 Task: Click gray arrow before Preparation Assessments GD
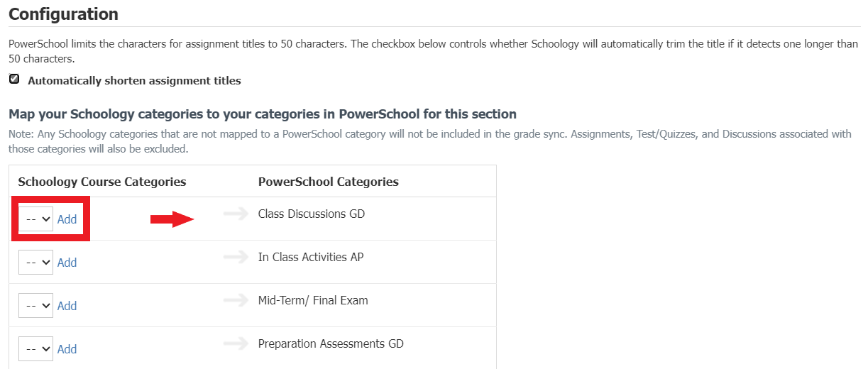235,343
